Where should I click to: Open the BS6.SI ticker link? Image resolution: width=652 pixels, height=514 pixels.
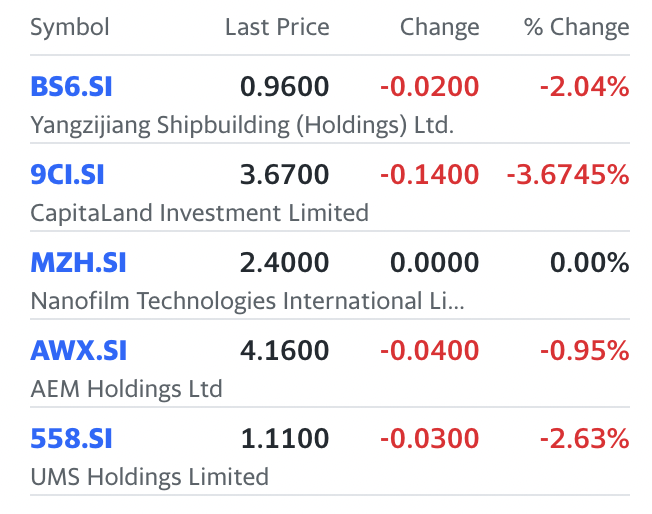tap(71, 87)
